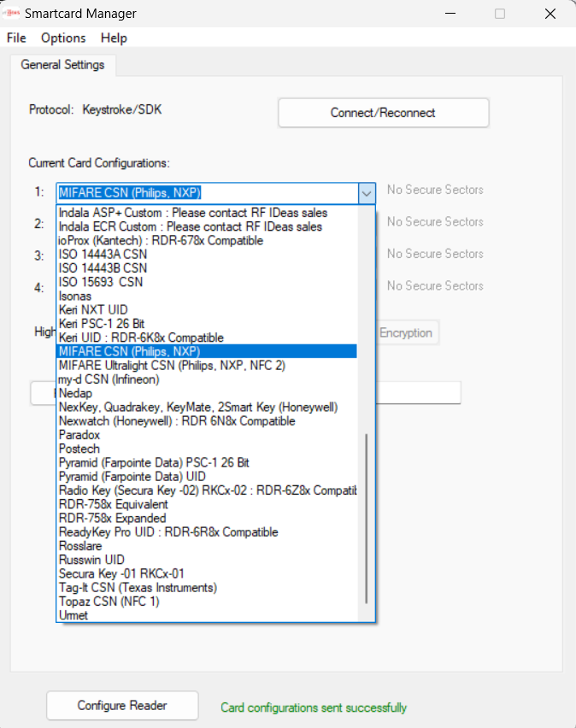Screen dimensions: 576x728
Task: Select Isonas from the list
Action: click(207, 296)
